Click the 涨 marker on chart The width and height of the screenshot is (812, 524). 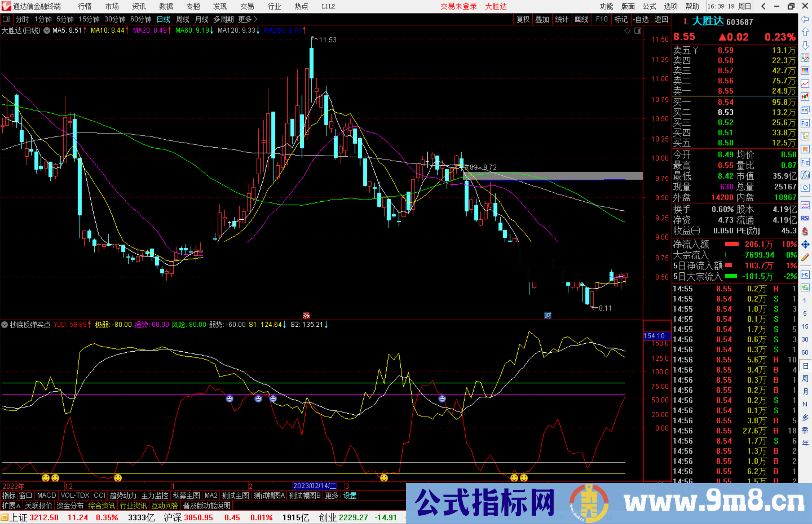306,316
